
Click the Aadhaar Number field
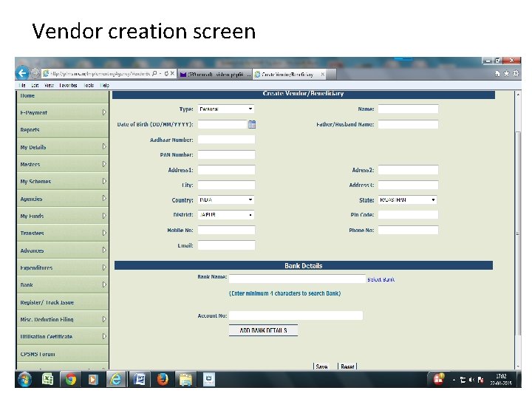pyautogui.click(x=226, y=140)
